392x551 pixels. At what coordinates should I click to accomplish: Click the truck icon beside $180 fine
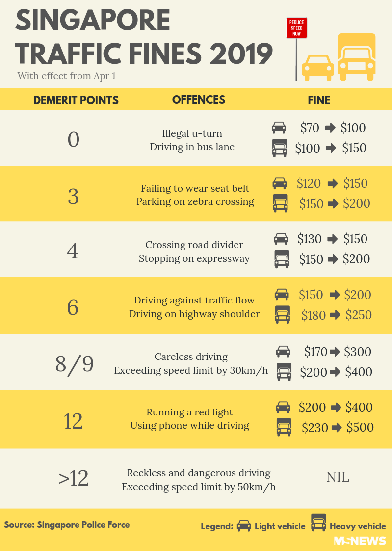pyautogui.click(x=282, y=315)
